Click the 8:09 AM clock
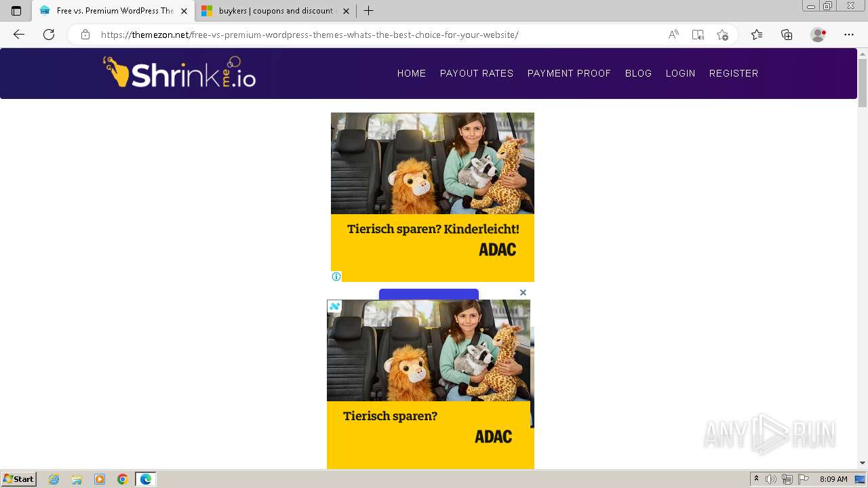 [x=833, y=479]
